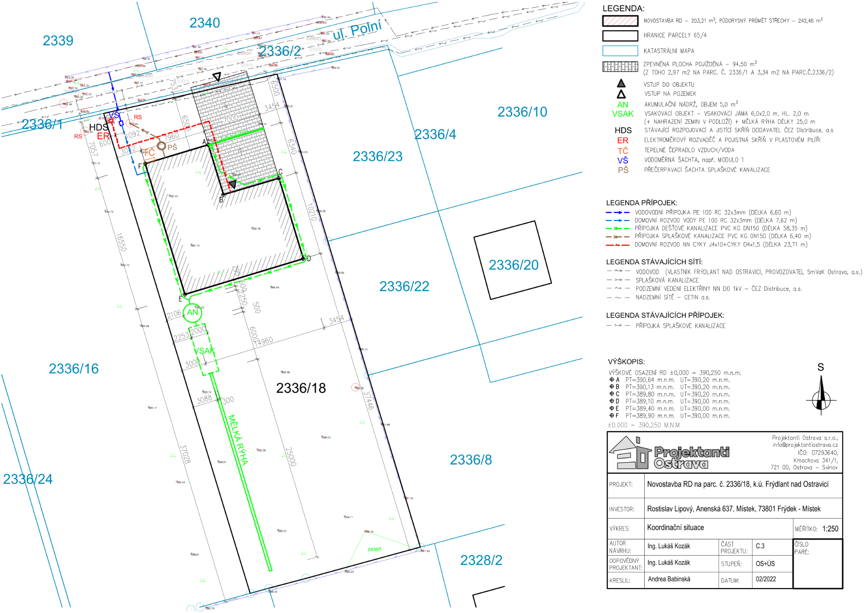The image size is (868, 613).
Task: Click the red hatched Novostavba RD legend swatch
Action: [x=620, y=21]
